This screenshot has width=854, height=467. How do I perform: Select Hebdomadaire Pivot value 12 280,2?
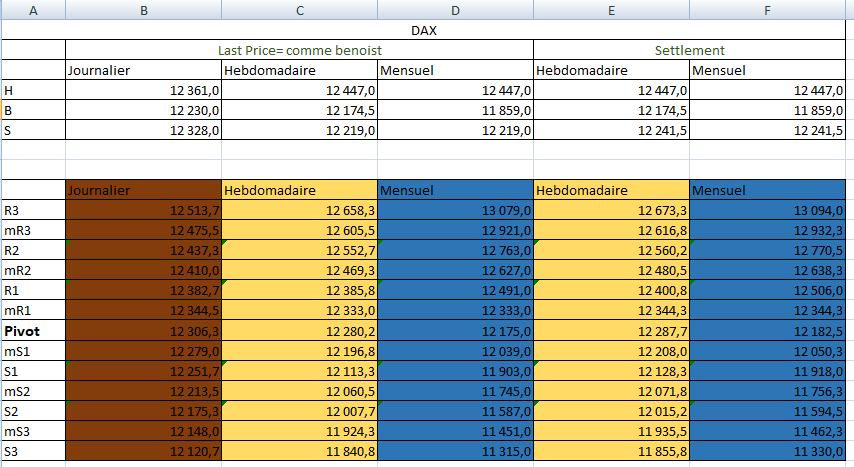point(300,331)
